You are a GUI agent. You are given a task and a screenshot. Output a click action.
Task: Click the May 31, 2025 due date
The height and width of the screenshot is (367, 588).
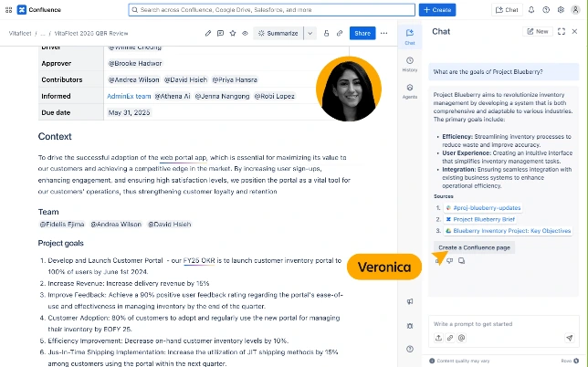pyautogui.click(x=129, y=112)
